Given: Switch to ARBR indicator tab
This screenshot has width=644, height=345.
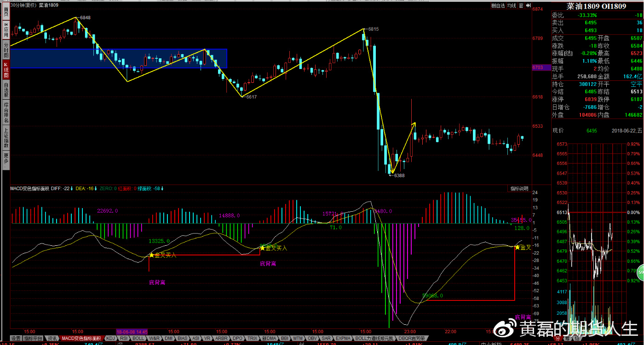Looking at the screenshot, I should click(221, 338).
